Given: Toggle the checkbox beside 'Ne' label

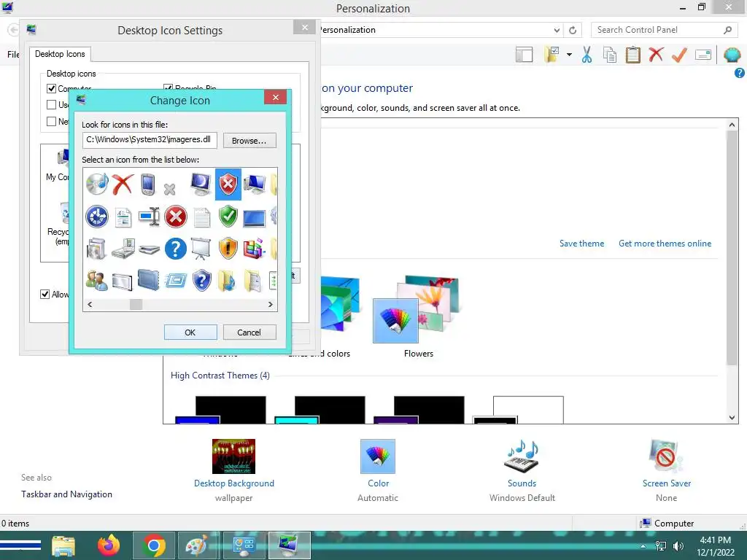Looking at the screenshot, I should point(52,122).
